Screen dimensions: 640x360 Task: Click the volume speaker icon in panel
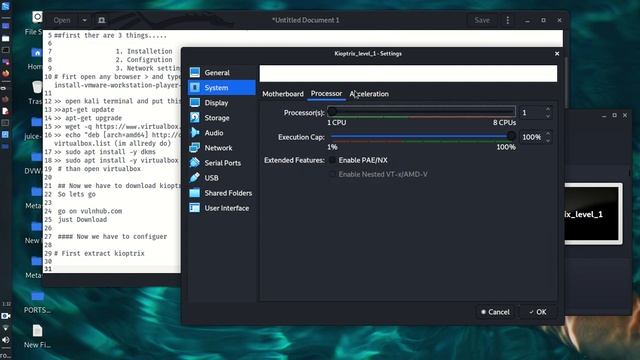click(x=6, y=340)
